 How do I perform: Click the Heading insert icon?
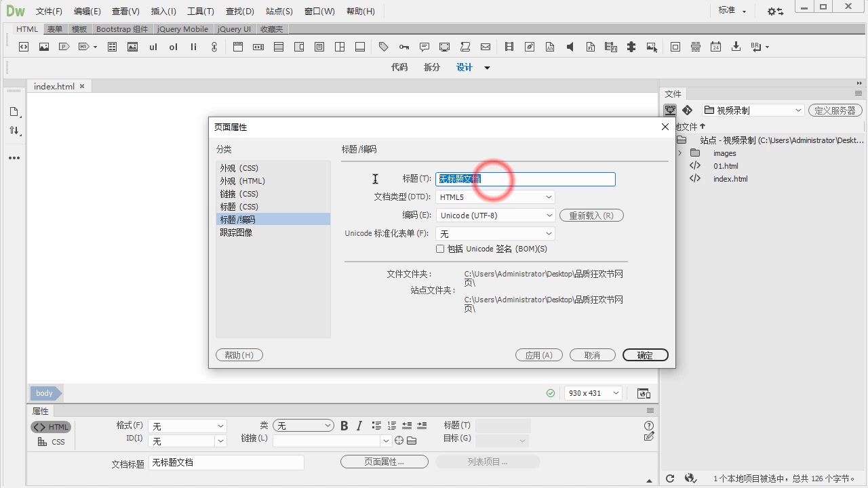click(x=84, y=47)
